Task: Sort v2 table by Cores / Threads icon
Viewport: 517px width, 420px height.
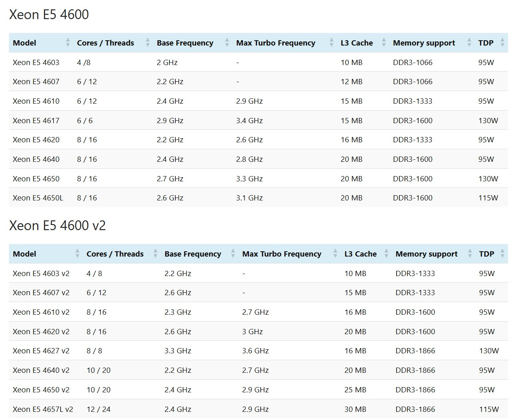Action: pos(155,254)
